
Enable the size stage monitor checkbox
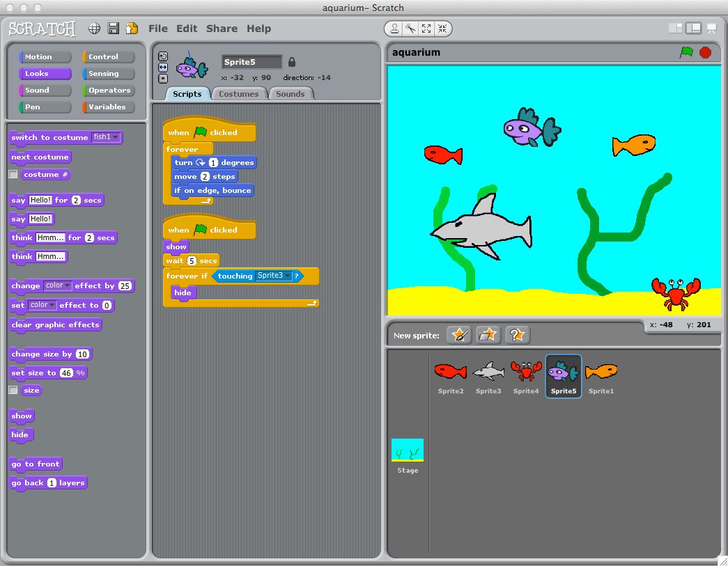pos(13,390)
